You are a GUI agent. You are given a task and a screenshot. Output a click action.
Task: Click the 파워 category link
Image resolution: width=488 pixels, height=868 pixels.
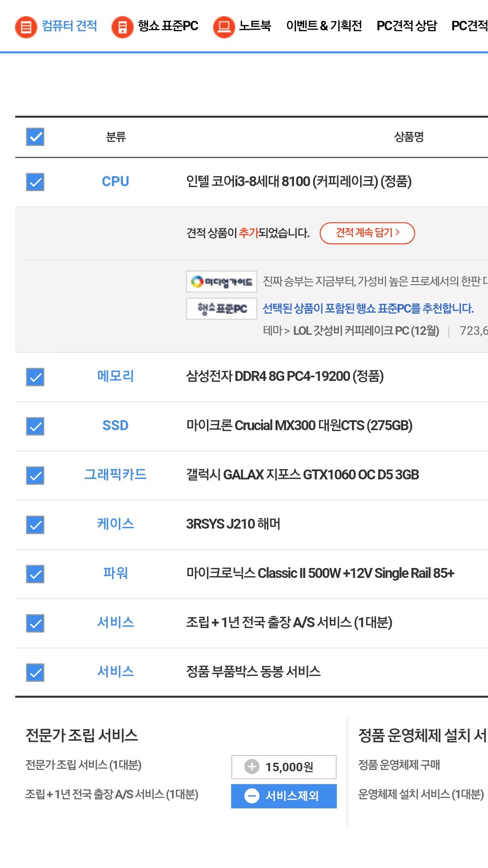coord(115,573)
